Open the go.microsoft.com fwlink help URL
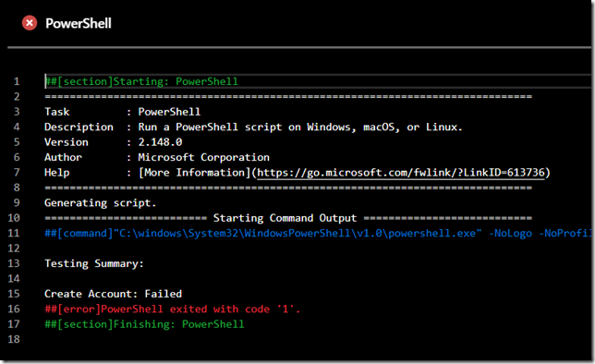Viewport: 595px width, 364px height. pyautogui.click(x=401, y=173)
